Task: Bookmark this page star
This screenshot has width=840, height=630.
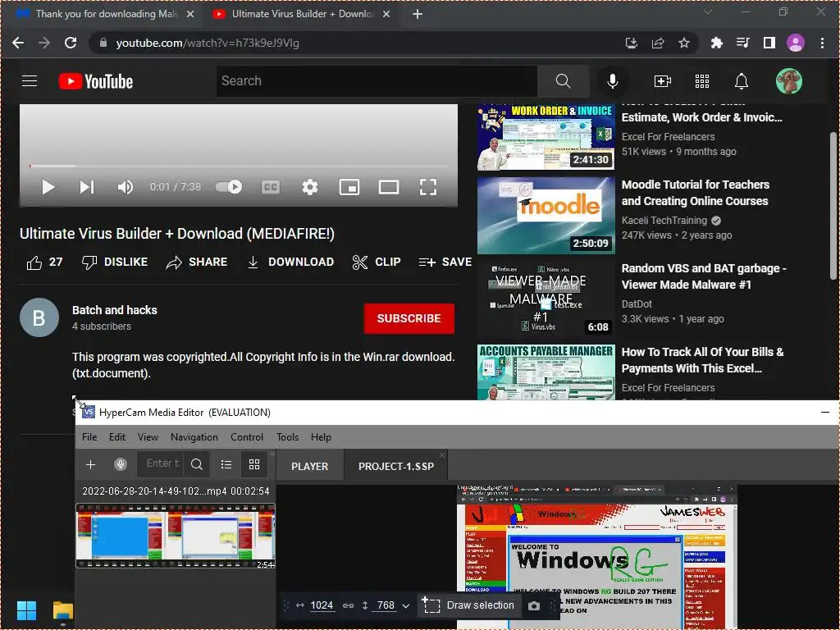Action: click(683, 43)
